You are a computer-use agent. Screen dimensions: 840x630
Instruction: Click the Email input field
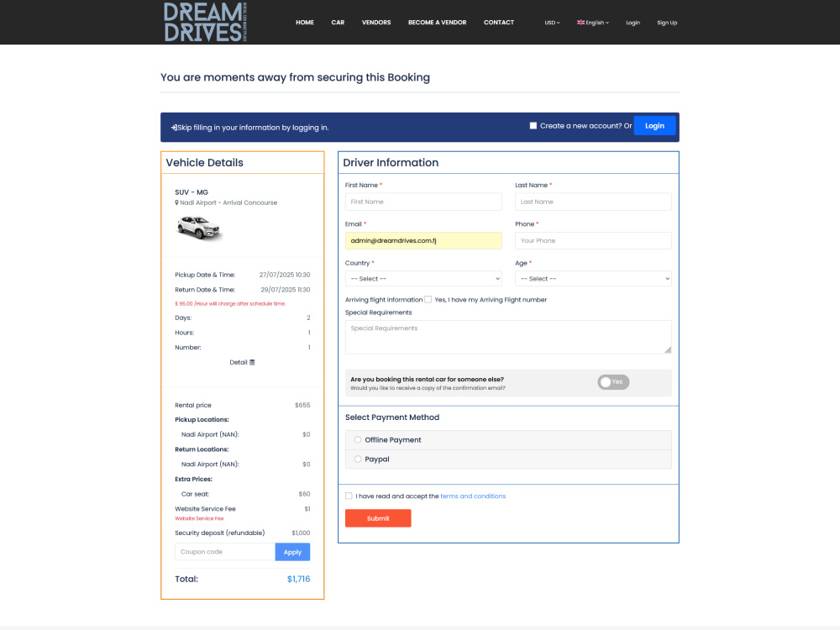click(423, 240)
